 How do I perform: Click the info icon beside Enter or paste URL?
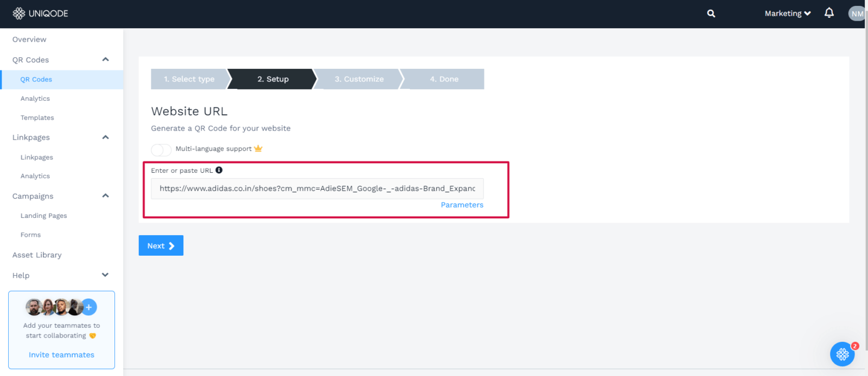tap(219, 170)
